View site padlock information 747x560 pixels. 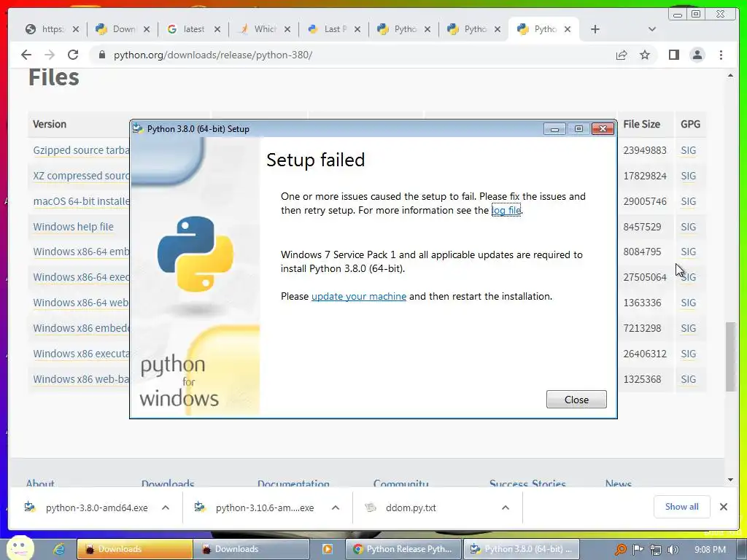pyautogui.click(x=101, y=55)
